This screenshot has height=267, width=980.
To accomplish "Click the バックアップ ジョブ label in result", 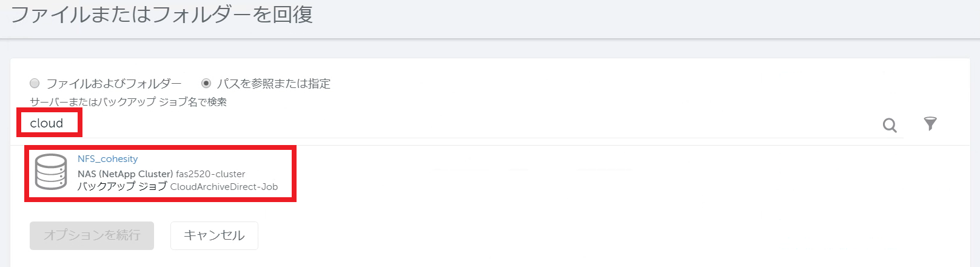I will [x=122, y=186].
